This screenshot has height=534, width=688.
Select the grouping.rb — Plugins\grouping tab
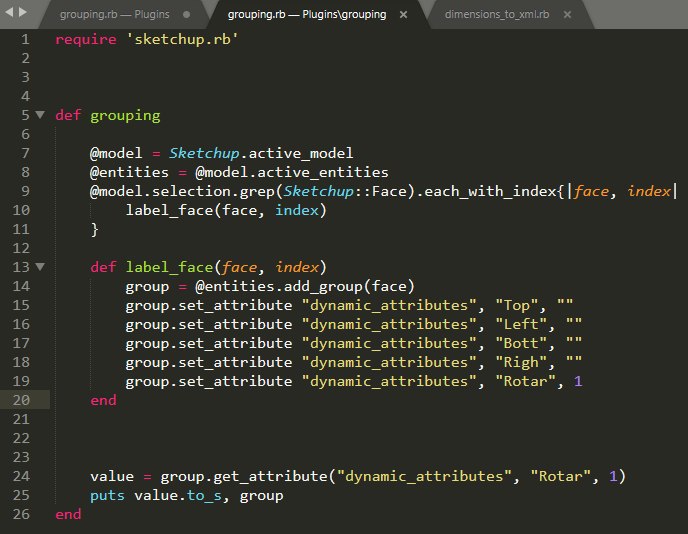pos(307,14)
